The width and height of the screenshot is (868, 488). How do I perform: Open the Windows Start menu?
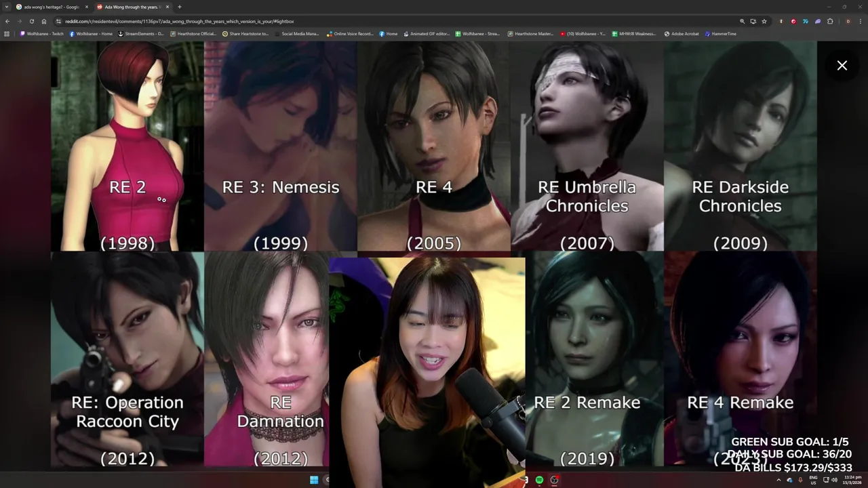pyautogui.click(x=314, y=480)
